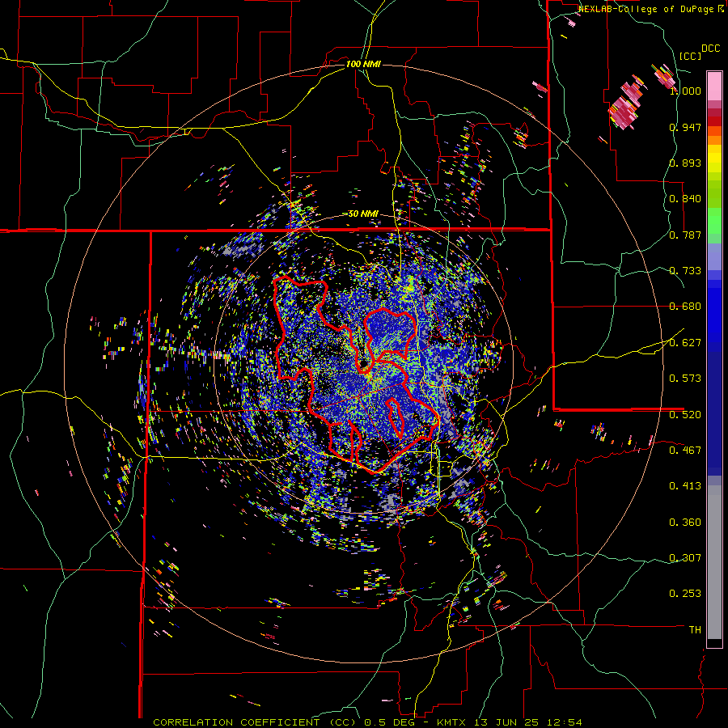Screen dimensions: 728x728
Task: Click the pink top segment of color bar
Action: (x=714, y=86)
